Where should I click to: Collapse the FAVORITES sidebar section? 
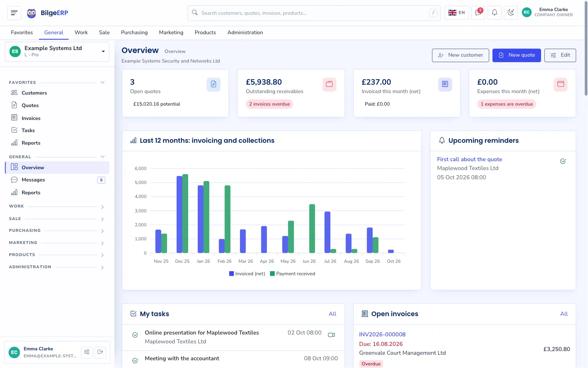pyautogui.click(x=103, y=82)
